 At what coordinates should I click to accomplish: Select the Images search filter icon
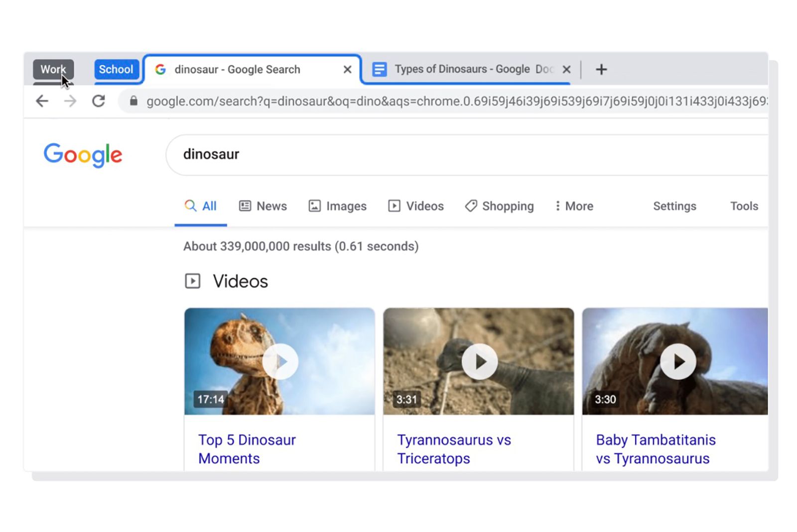(313, 206)
